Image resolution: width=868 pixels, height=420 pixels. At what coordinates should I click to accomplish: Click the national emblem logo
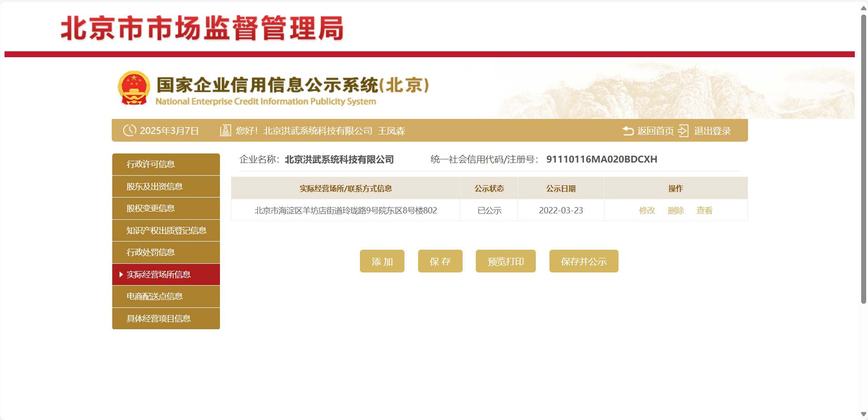(x=134, y=88)
